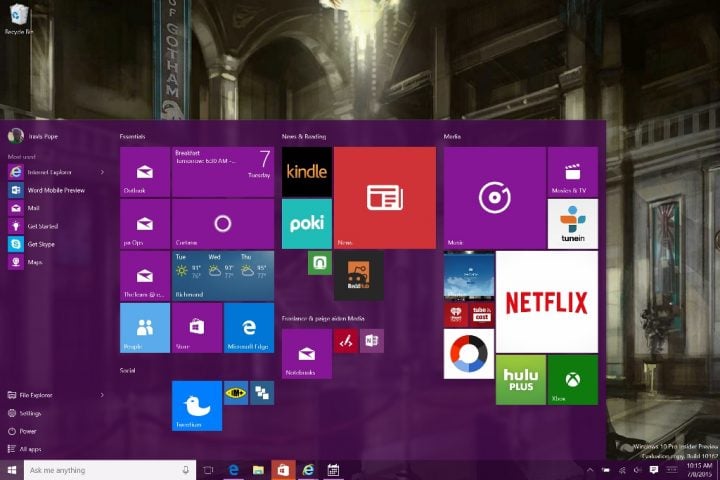Open the Music tile
This screenshot has width=720, height=480.
pyautogui.click(x=495, y=198)
